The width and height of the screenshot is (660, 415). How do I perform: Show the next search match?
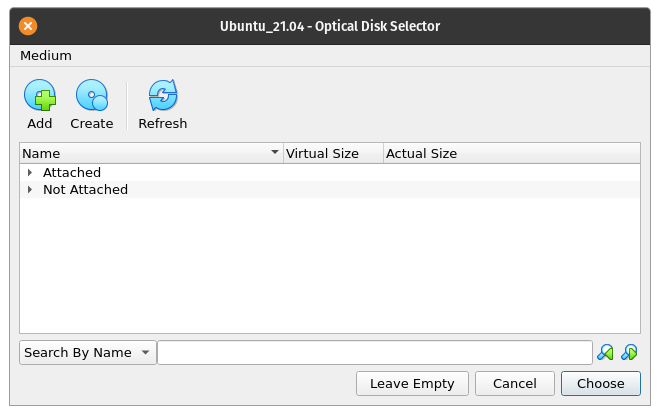click(629, 352)
